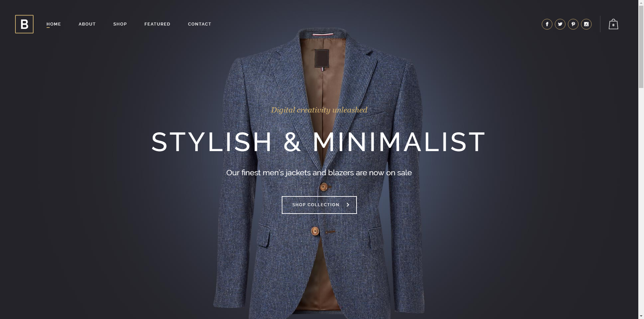Open the About menu item

point(87,24)
